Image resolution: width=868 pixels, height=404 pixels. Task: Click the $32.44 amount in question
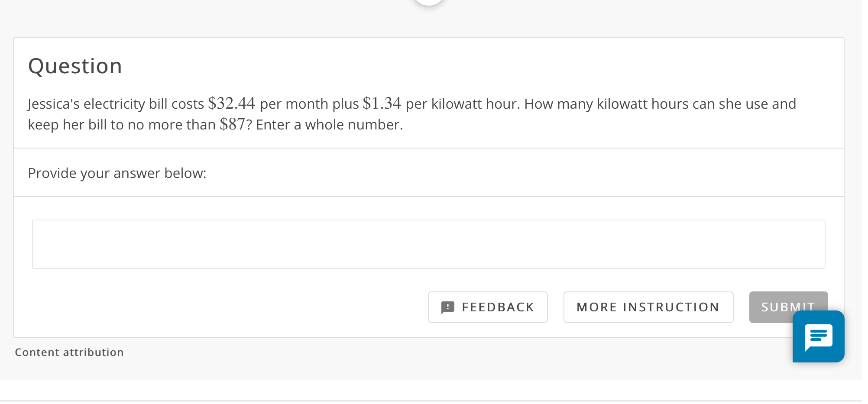pyautogui.click(x=232, y=103)
